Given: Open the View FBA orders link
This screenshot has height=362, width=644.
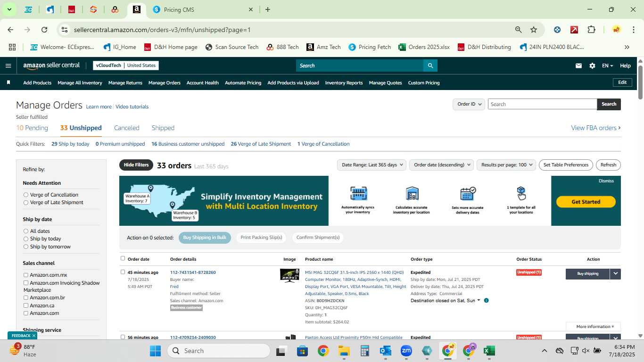Looking at the screenshot, I should point(596,128).
